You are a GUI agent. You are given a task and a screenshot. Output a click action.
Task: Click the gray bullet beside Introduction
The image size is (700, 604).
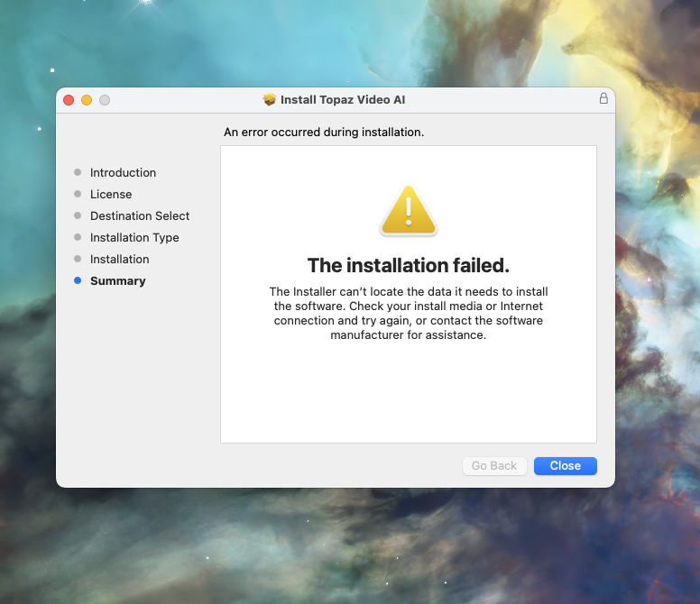[x=78, y=172]
